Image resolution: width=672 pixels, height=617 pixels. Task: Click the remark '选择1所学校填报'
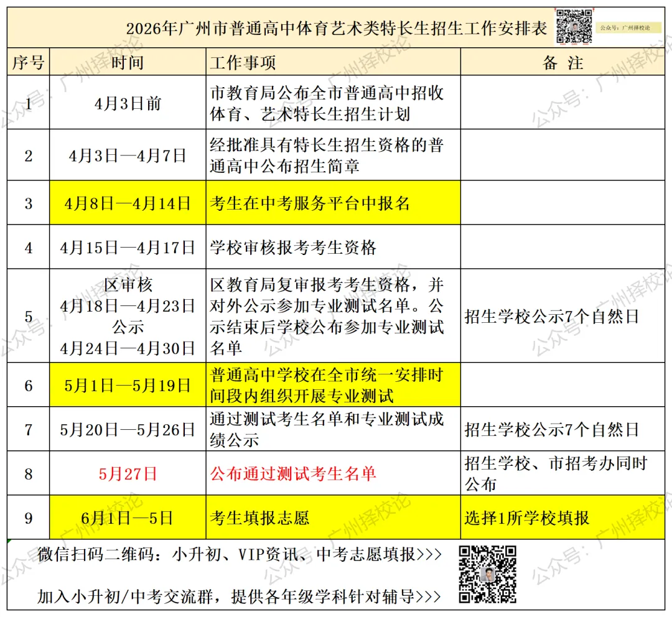click(x=562, y=517)
